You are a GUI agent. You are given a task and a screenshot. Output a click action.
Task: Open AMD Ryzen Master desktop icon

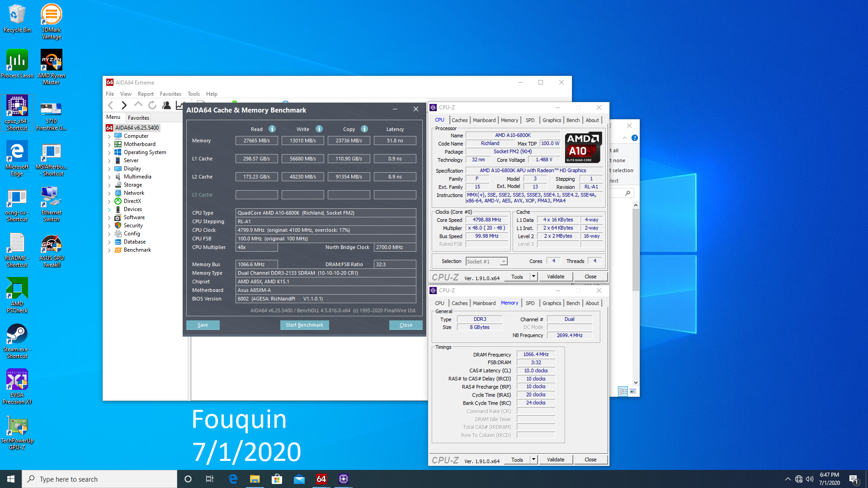(51, 67)
